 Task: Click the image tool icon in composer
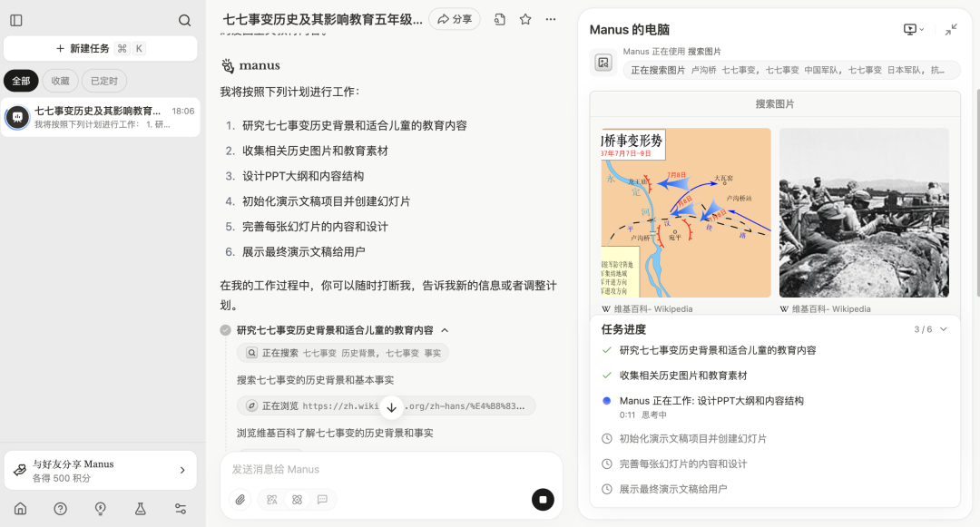(272, 500)
